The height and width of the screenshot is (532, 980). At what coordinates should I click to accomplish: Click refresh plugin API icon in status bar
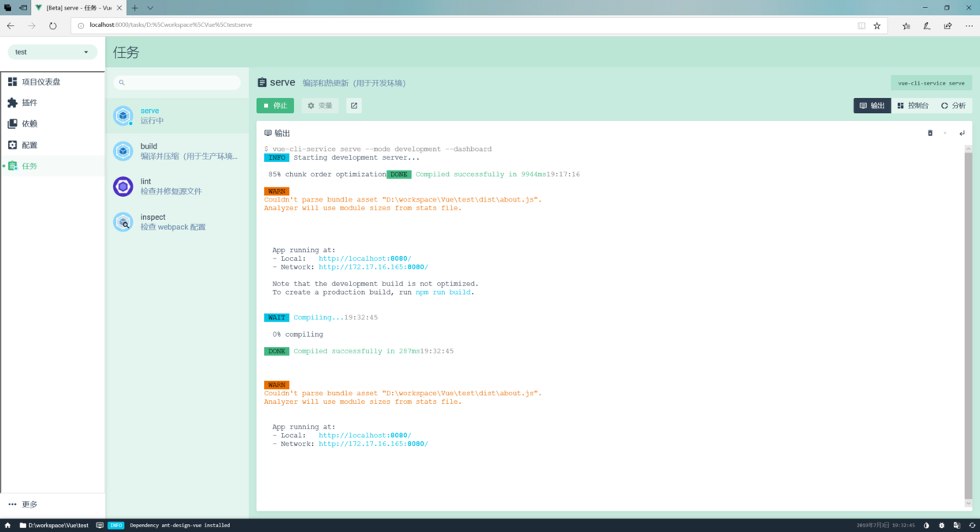972,525
